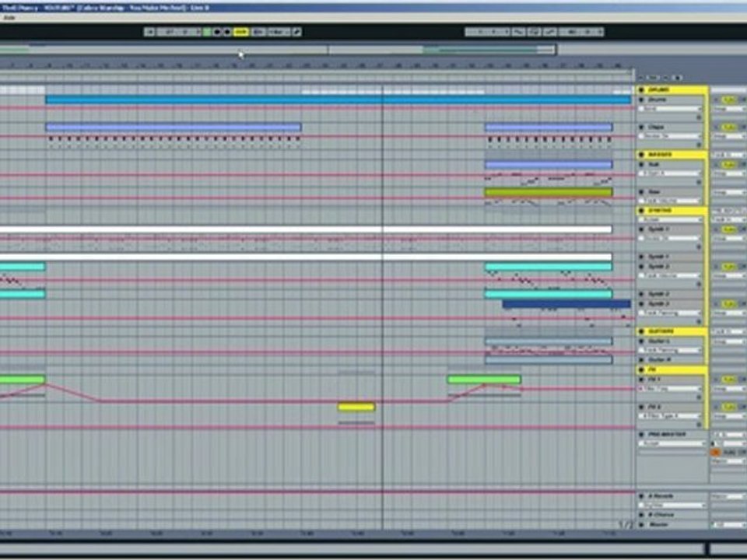Viewport: 747px width, 560px height.
Task: Click the loop start position field
Action: (x=488, y=32)
